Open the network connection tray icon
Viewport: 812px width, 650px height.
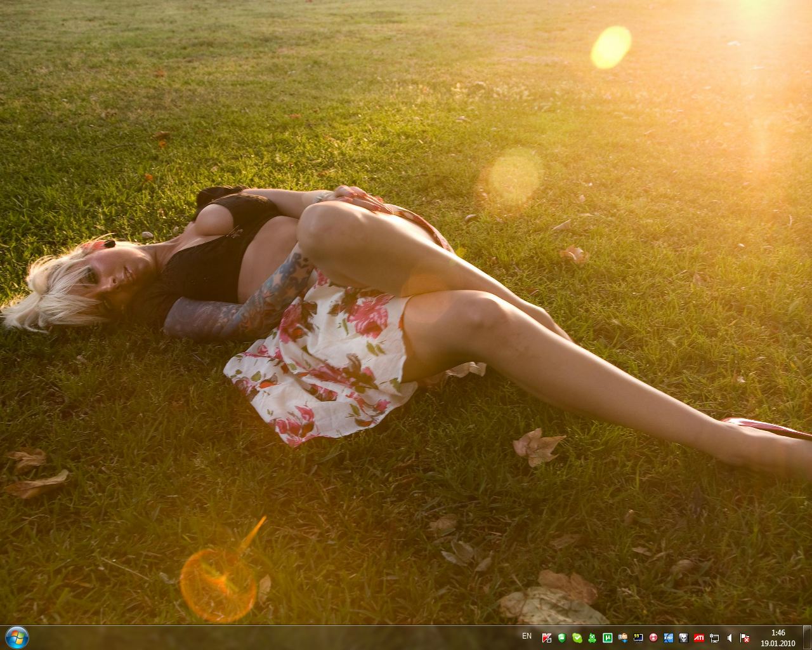[714, 637]
